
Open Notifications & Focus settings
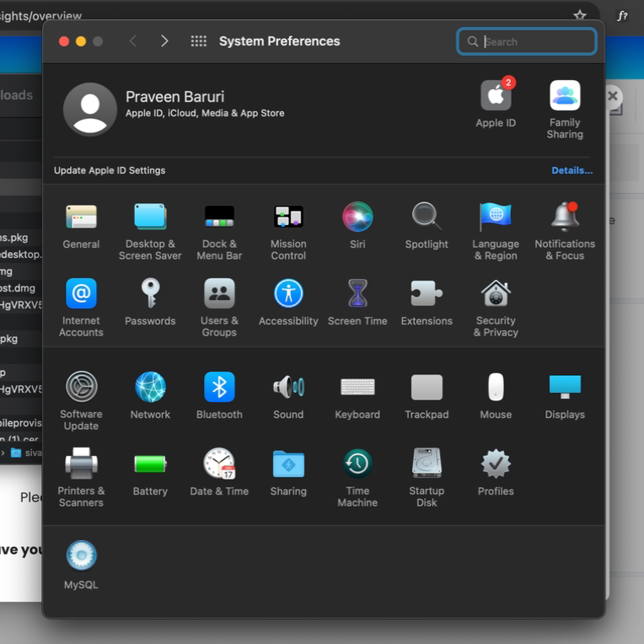[565, 231]
